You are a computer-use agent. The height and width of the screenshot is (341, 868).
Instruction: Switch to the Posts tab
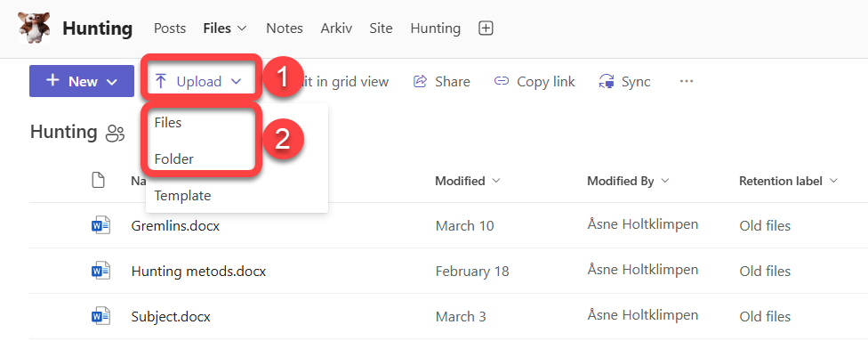tap(170, 28)
